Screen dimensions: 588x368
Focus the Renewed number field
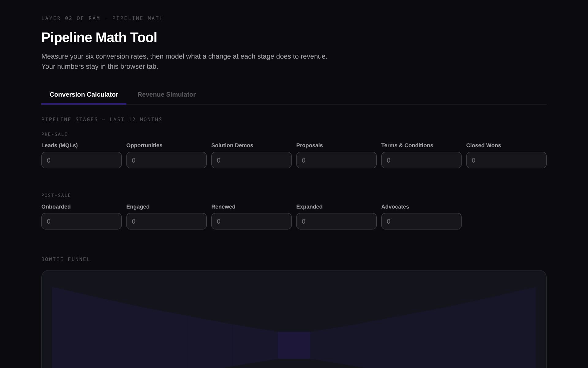[x=251, y=221]
